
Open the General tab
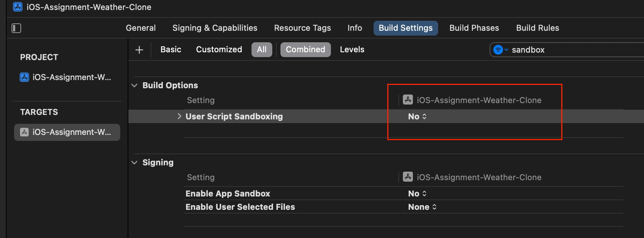pyautogui.click(x=141, y=28)
